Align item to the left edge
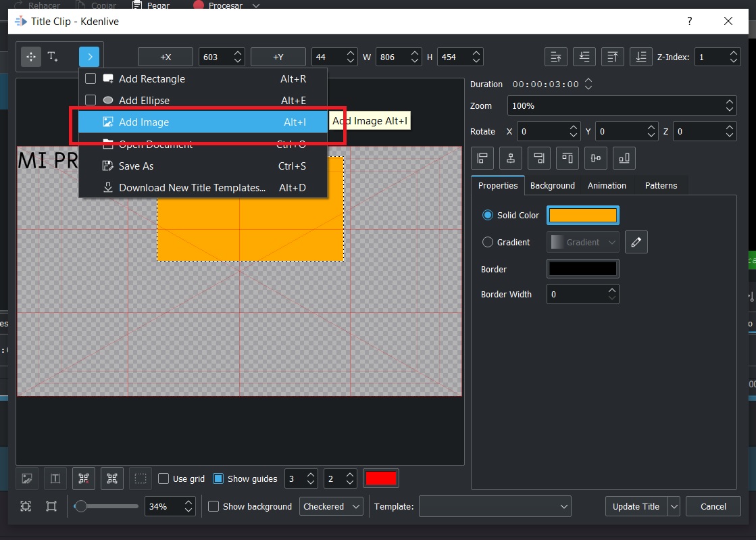The image size is (756, 540). pos(482,158)
